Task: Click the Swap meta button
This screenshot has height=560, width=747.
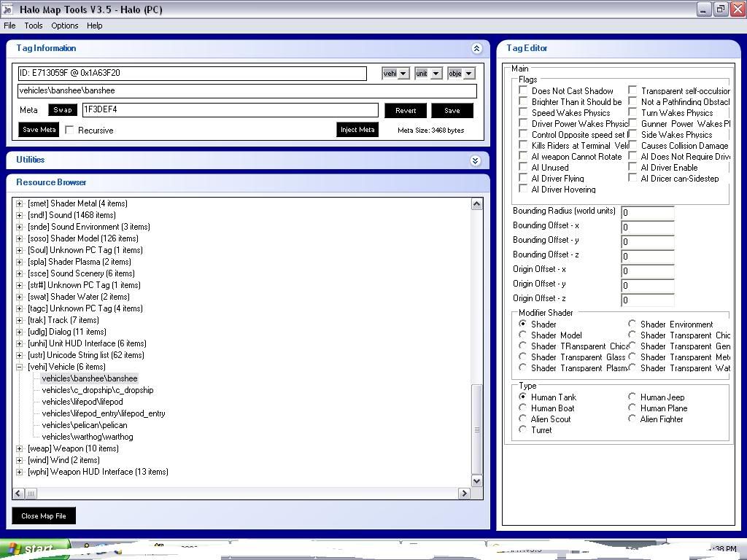Action: coord(63,110)
